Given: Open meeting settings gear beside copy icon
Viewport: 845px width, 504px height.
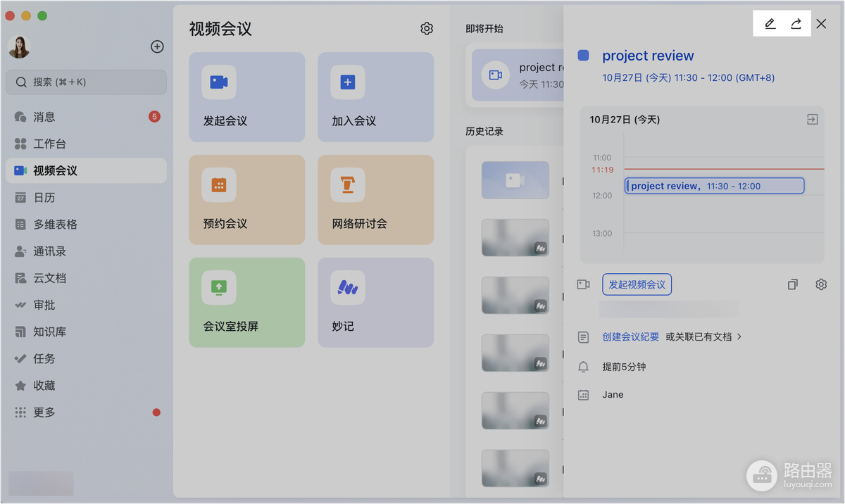Looking at the screenshot, I should pyautogui.click(x=821, y=284).
